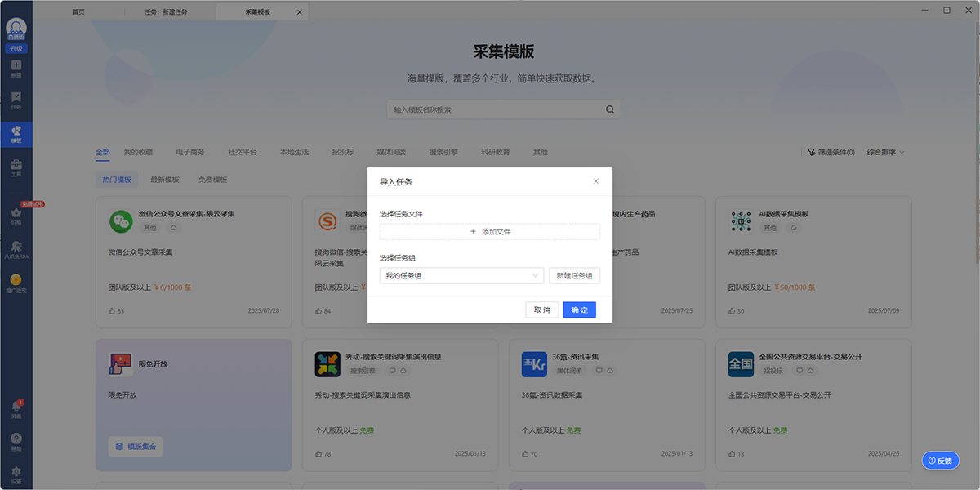This screenshot has width=980, height=490.
Task: Click the user avatar in sidebar
Action: tap(16, 28)
